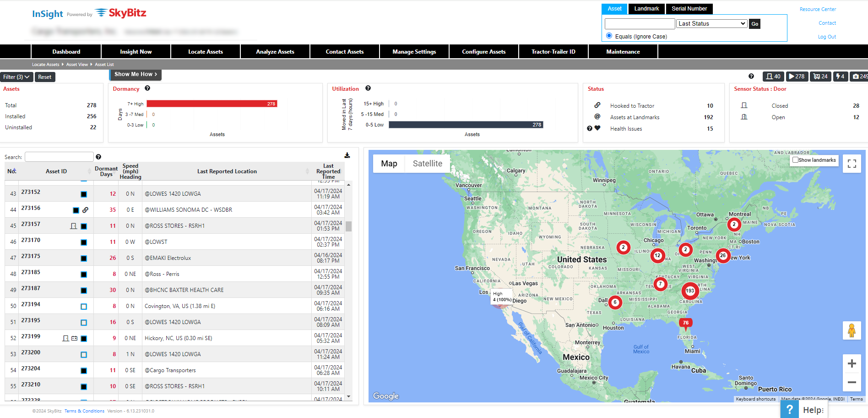This screenshot has width=868, height=418.
Task: Select the Equals (Ignore Case) radio button
Action: (x=609, y=36)
